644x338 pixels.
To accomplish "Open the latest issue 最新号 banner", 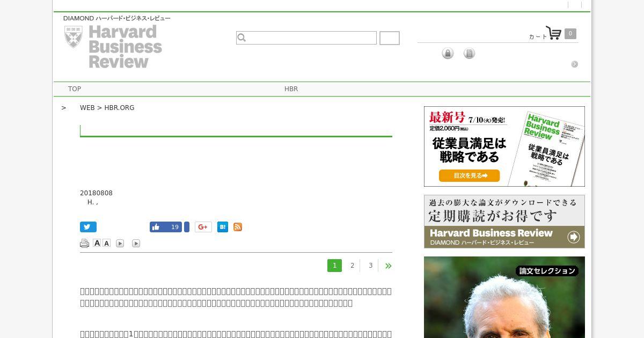I will (x=504, y=146).
